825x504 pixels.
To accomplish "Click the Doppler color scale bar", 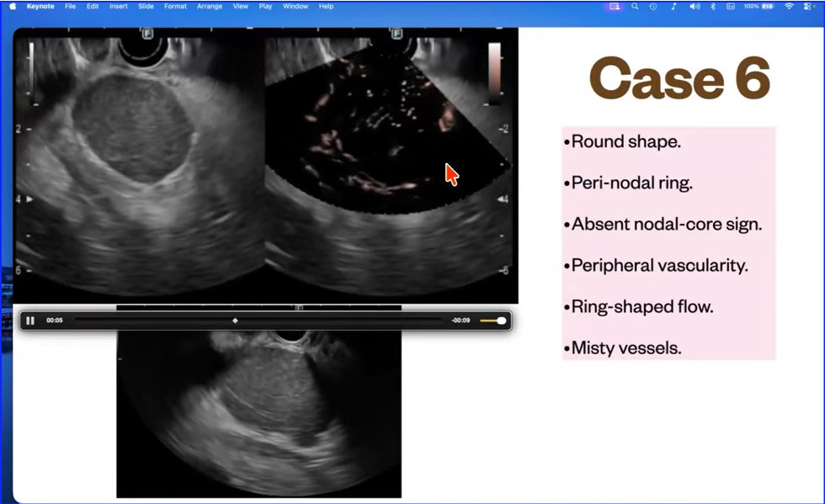I will tap(495, 72).
